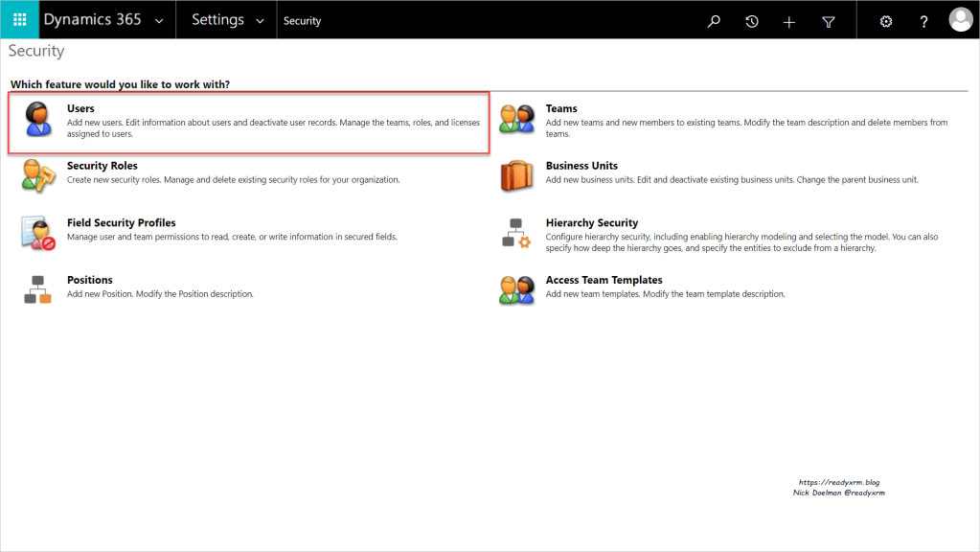Expand the Settings dropdown chevron
The image size is (980, 552).
260,21
